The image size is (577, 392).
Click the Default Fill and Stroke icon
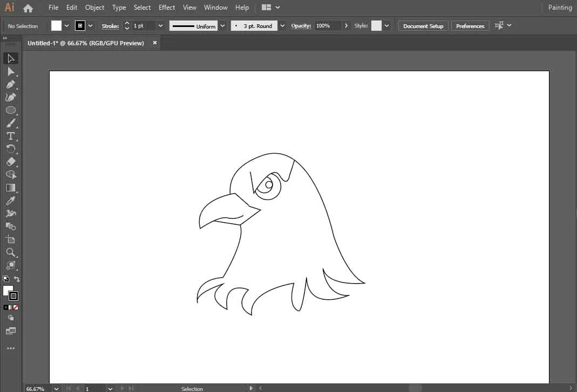[x=5, y=279]
